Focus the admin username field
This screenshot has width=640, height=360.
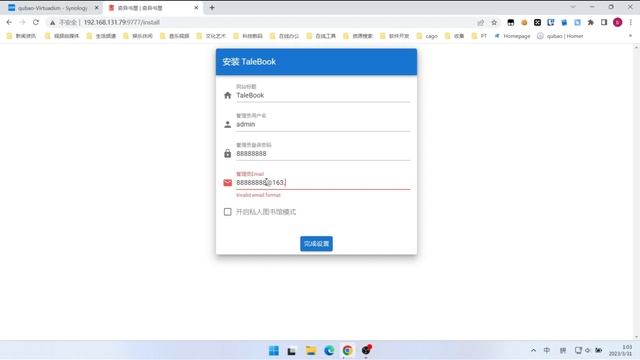[323, 124]
